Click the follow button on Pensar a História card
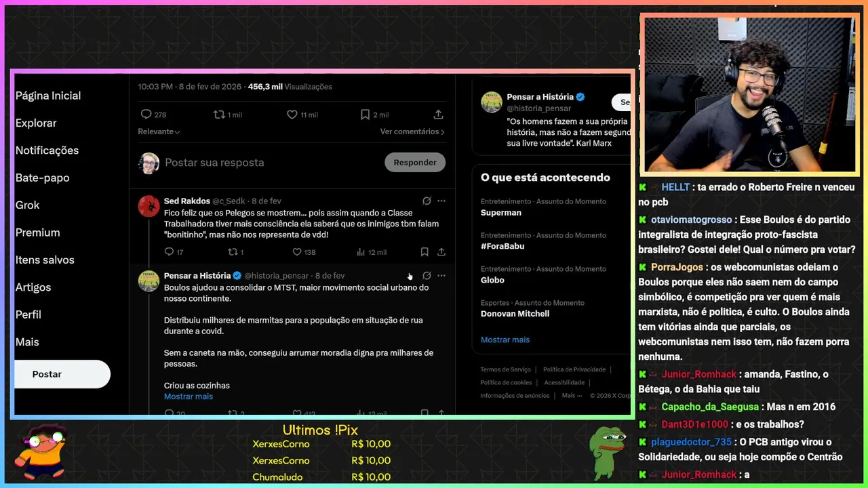 [x=622, y=102]
